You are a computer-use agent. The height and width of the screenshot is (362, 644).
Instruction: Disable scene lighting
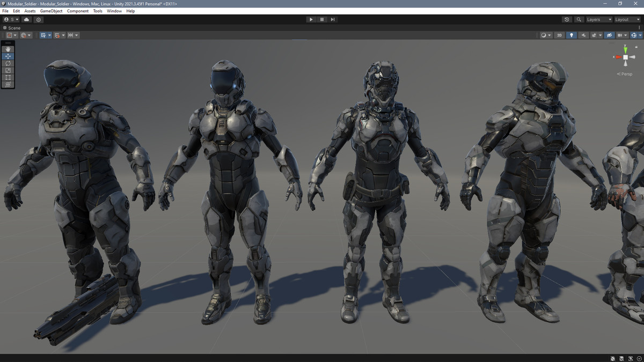[x=572, y=35]
